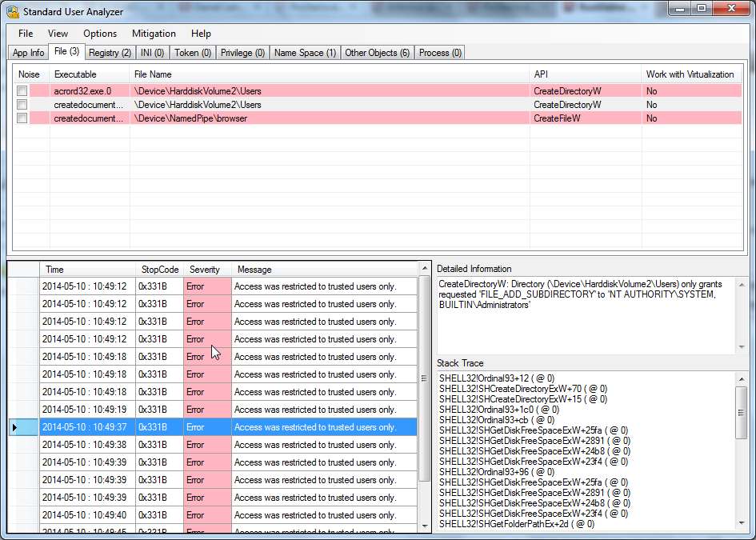Click the Detailed Information scrollbar down arrow

click(x=742, y=347)
